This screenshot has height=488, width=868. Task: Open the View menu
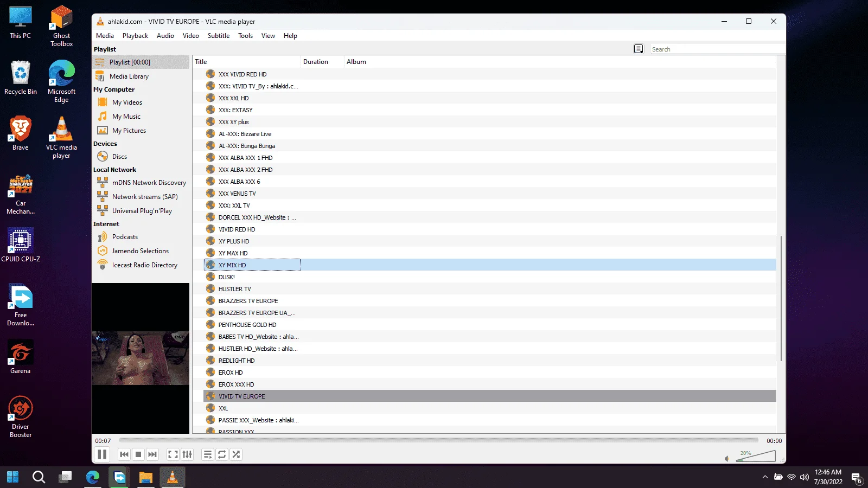(x=268, y=36)
